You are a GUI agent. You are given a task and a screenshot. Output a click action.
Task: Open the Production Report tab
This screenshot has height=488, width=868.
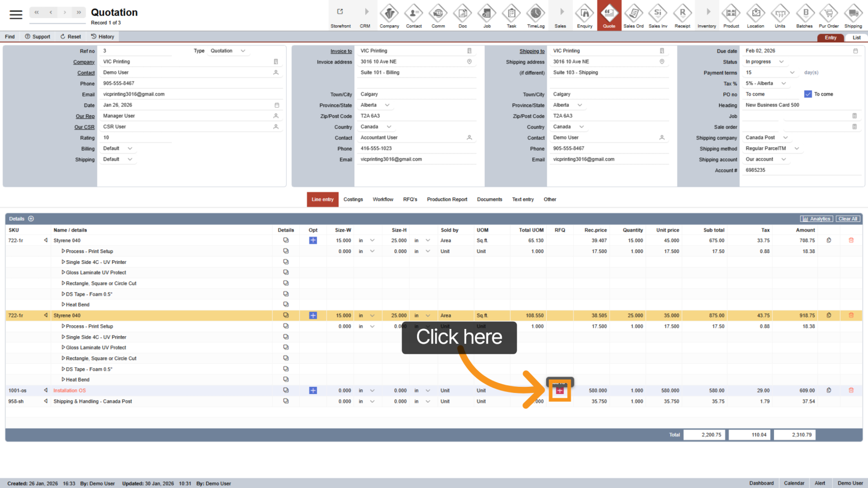click(447, 199)
